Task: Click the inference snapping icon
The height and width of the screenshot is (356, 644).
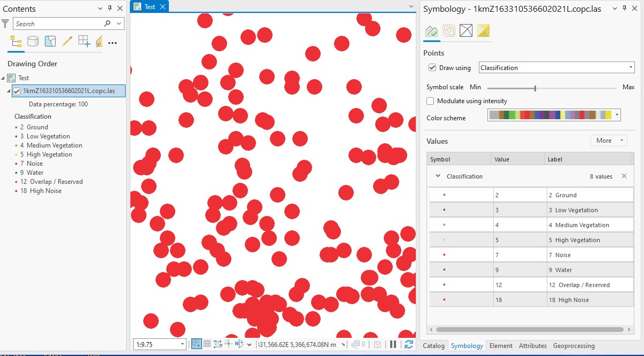Action: 218,344
